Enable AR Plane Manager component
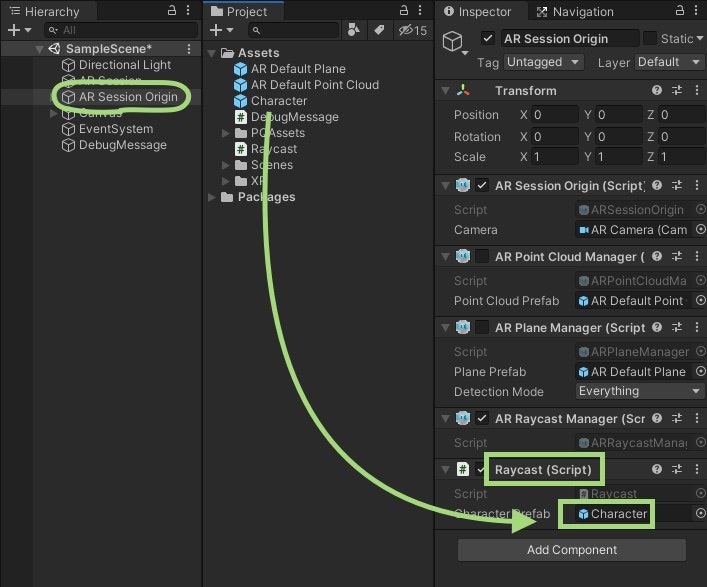This screenshot has width=707, height=587. [x=482, y=327]
